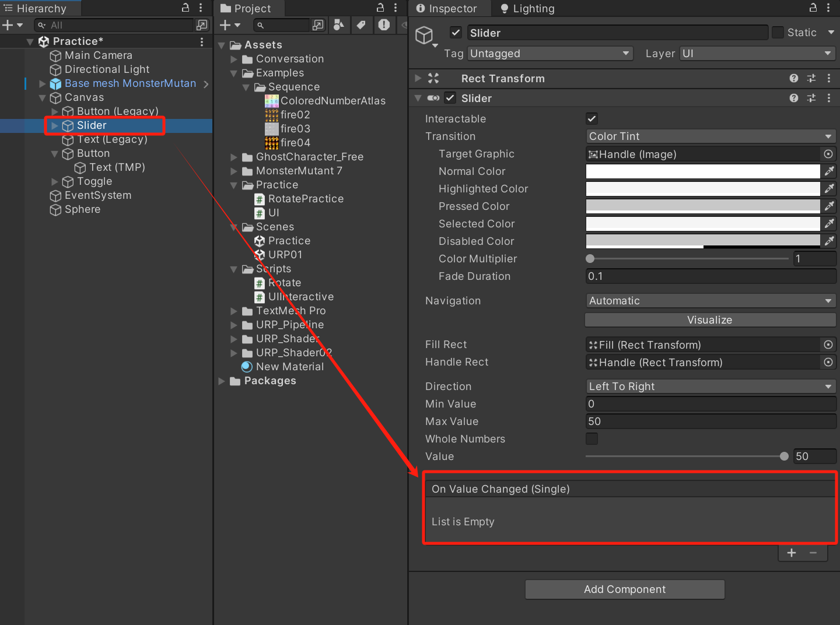Image resolution: width=840 pixels, height=625 pixels.
Task: Expand the Packages folder
Action: pyautogui.click(x=222, y=381)
